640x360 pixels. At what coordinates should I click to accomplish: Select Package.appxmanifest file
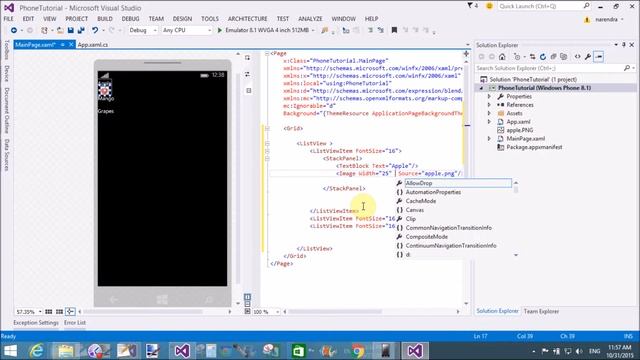534,147
